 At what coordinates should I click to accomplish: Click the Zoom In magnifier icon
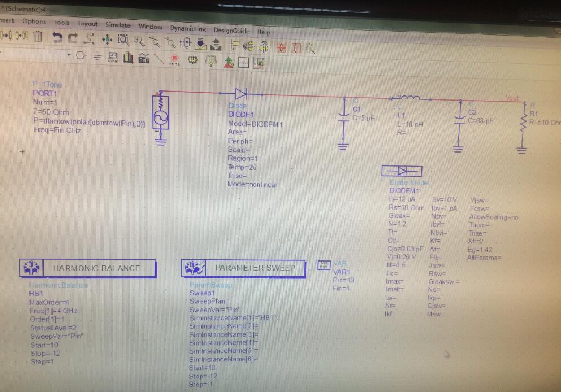(139, 41)
